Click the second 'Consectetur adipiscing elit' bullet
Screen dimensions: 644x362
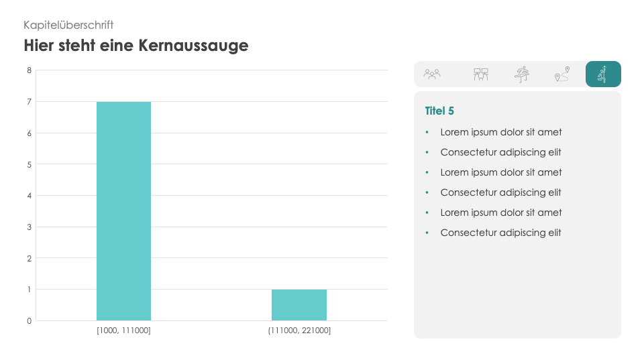[500, 192]
